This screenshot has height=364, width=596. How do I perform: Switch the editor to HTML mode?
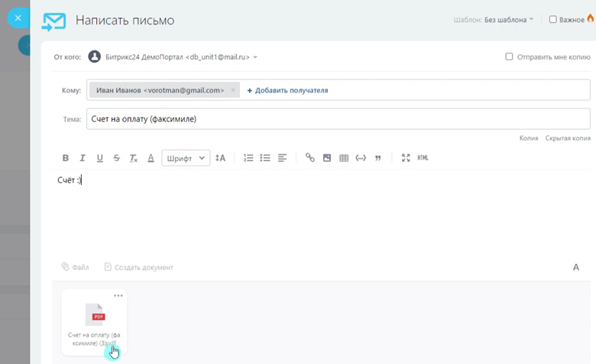coord(423,158)
